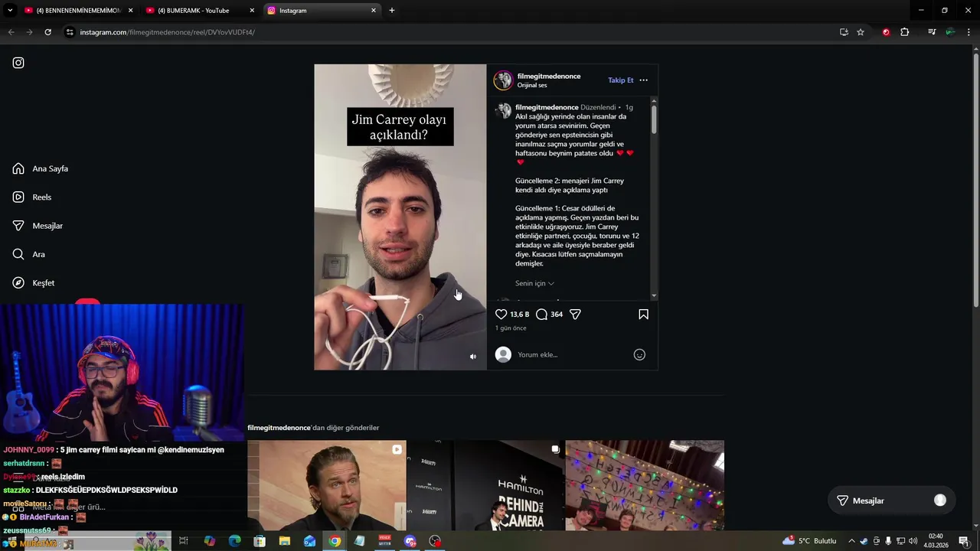This screenshot has width=980, height=551.
Task: Open Microsoft Store from taskbar
Action: click(260, 541)
